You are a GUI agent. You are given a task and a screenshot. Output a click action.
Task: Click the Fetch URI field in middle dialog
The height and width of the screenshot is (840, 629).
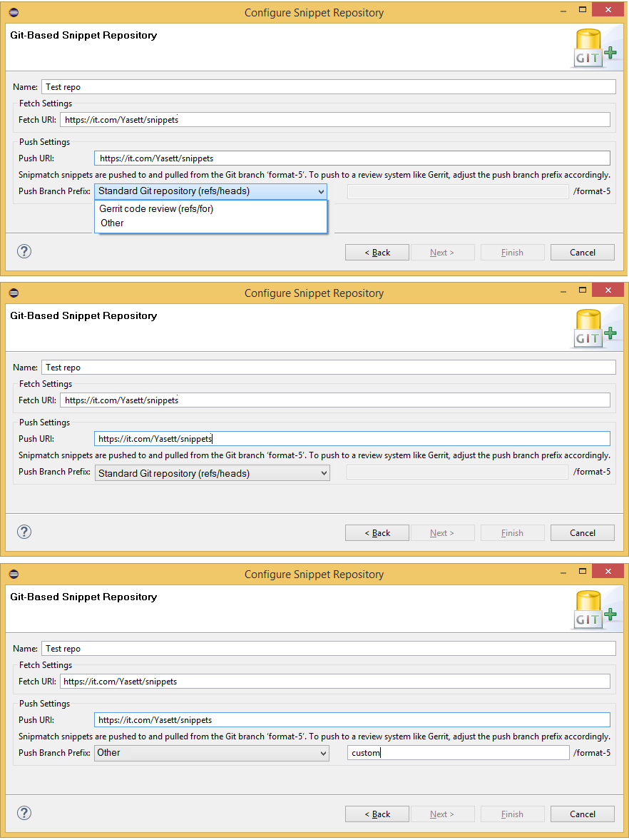[335, 400]
